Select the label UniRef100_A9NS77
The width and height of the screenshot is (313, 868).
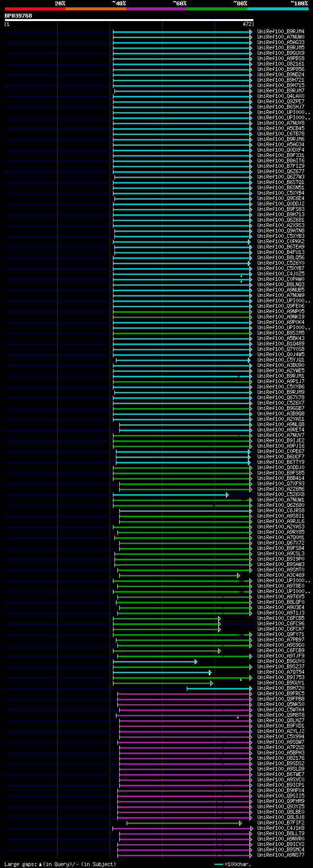click(281, 855)
